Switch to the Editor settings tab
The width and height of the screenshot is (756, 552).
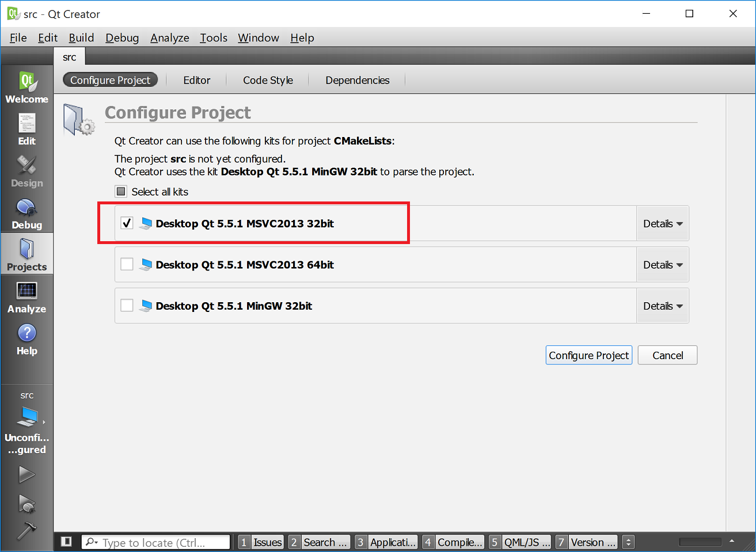(197, 80)
